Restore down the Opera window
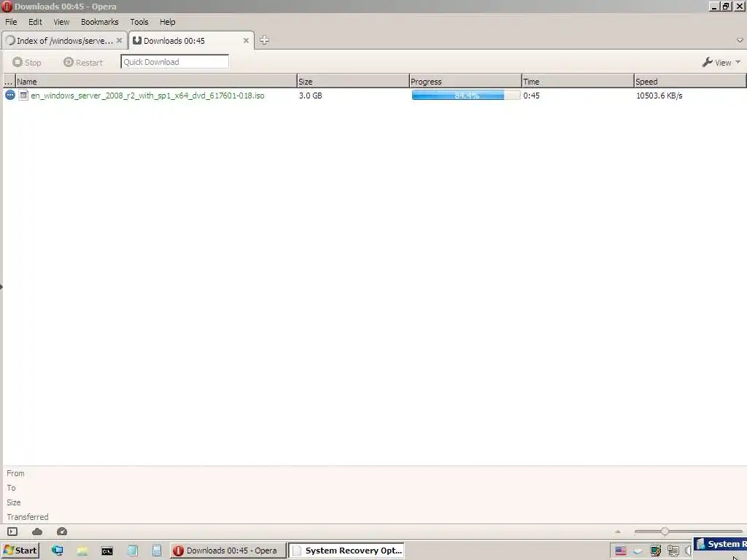Screen dimensions: 747x560 [x=726, y=6]
